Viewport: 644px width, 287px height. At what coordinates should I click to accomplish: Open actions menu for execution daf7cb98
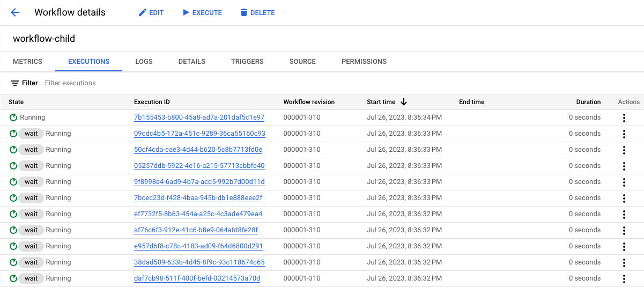624,278
